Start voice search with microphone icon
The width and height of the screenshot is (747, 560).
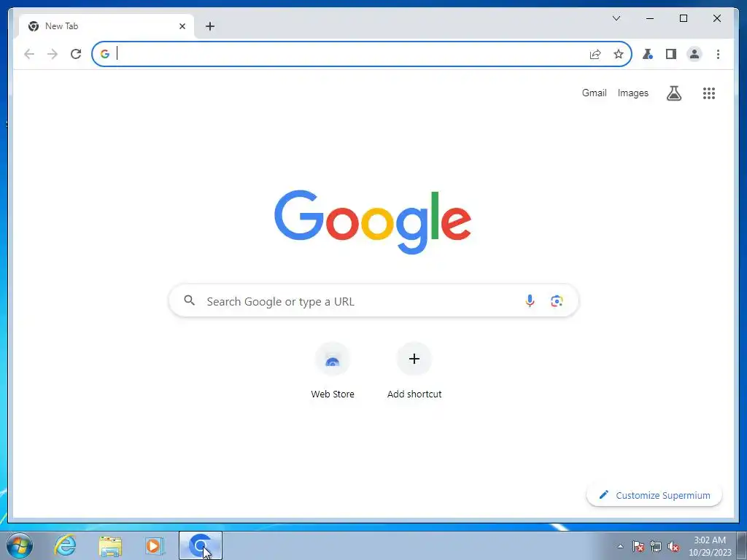pyautogui.click(x=530, y=301)
